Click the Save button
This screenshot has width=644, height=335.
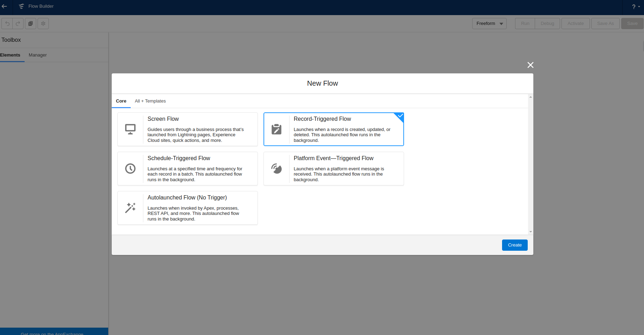pos(632,24)
